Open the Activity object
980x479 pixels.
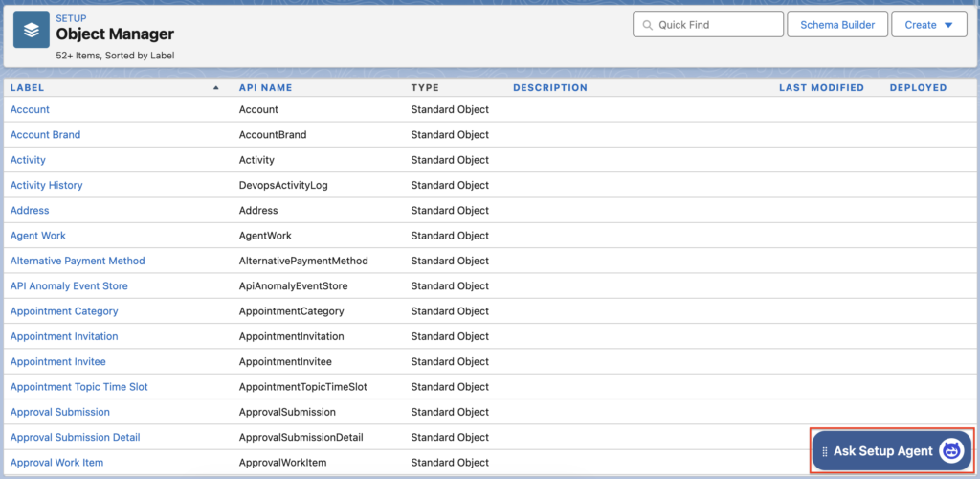click(28, 160)
